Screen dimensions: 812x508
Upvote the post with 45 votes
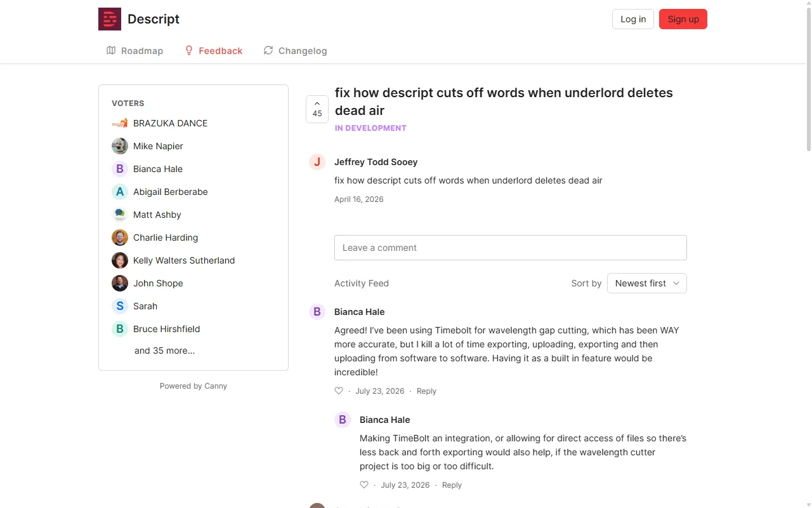[x=317, y=109]
